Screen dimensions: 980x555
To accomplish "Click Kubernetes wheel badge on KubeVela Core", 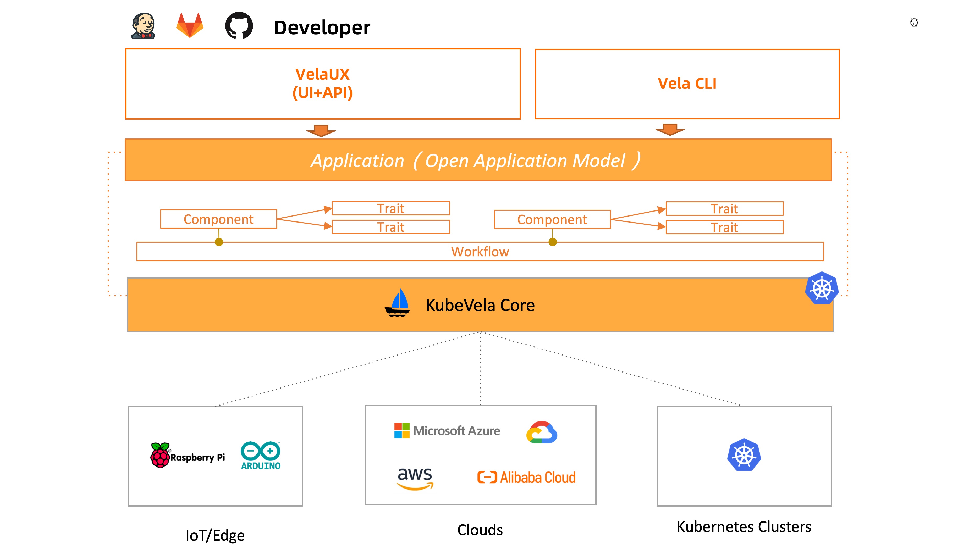I will coord(822,288).
